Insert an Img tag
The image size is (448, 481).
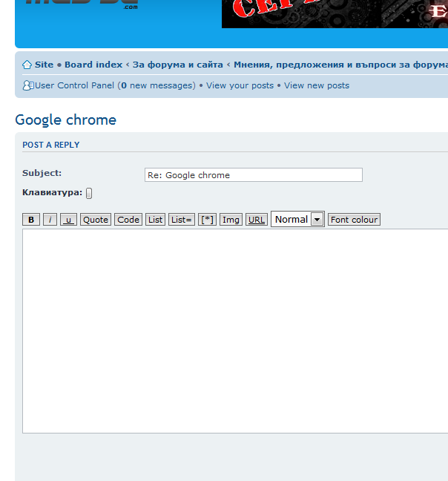click(x=231, y=220)
